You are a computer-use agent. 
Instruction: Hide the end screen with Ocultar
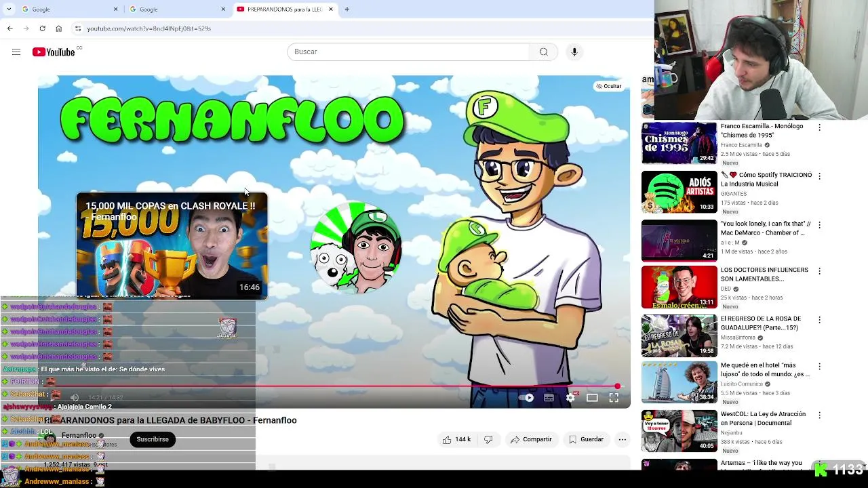[608, 86]
